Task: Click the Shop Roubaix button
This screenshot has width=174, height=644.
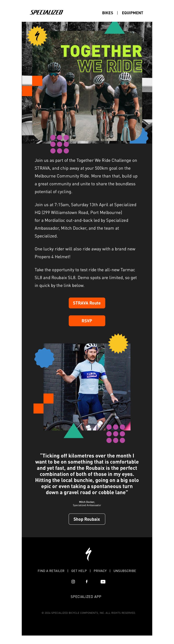Action: (x=87, y=519)
